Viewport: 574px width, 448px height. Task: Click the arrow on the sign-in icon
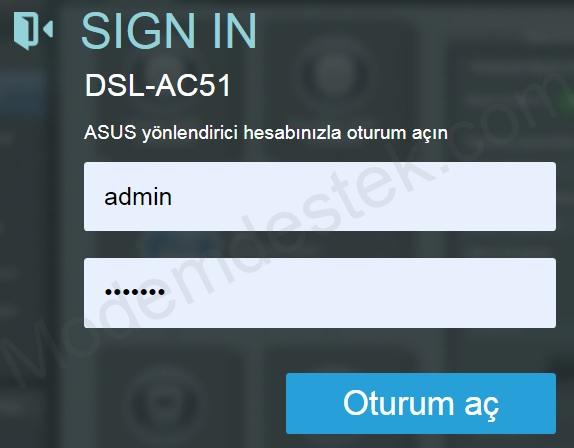click(48, 29)
